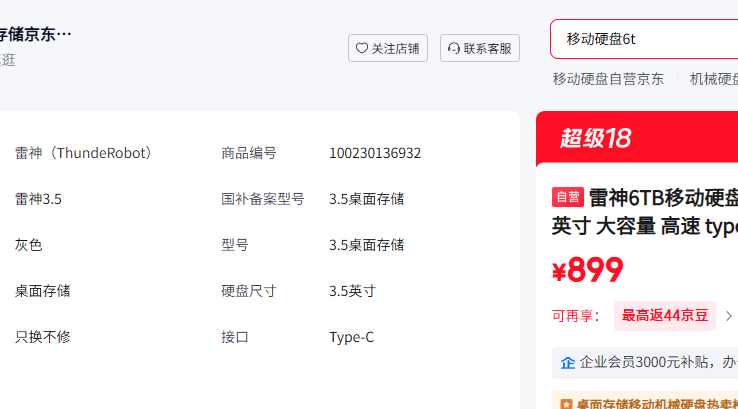
Task: Click the heart icon in 关注店铺
Action: pos(361,48)
